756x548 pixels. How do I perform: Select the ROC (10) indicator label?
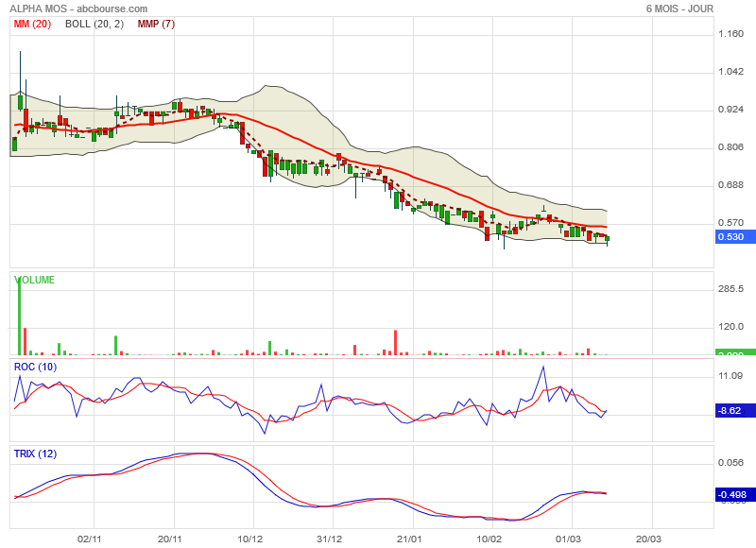point(35,366)
